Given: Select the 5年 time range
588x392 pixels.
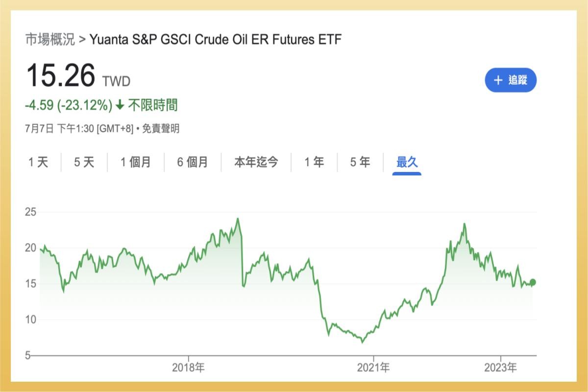Looking at the screenshot, I should [x=360, y=162].
